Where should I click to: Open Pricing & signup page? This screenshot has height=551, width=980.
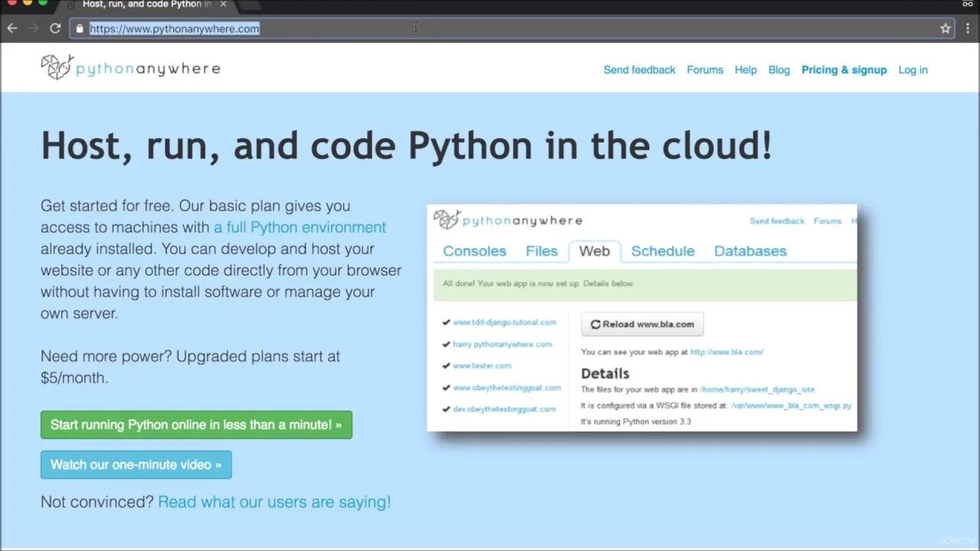(844, 70)
